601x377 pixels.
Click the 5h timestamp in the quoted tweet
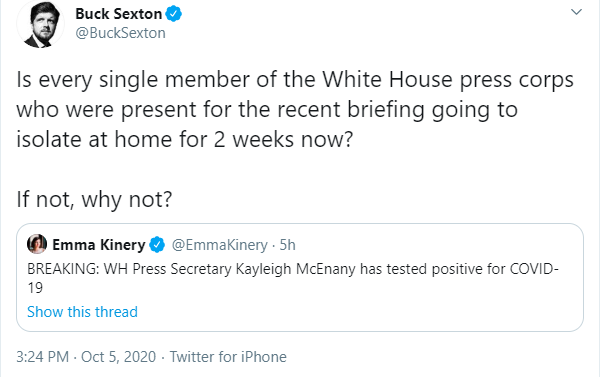287,245
